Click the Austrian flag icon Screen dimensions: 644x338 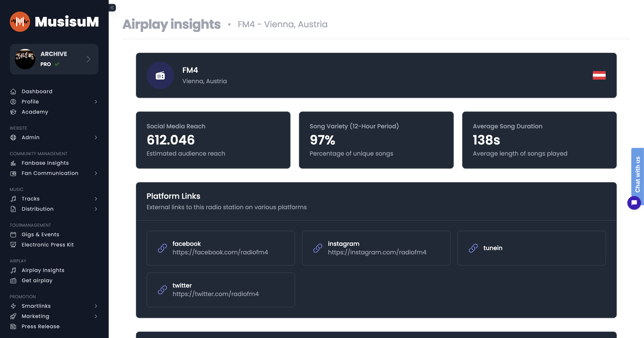point(599,75)
